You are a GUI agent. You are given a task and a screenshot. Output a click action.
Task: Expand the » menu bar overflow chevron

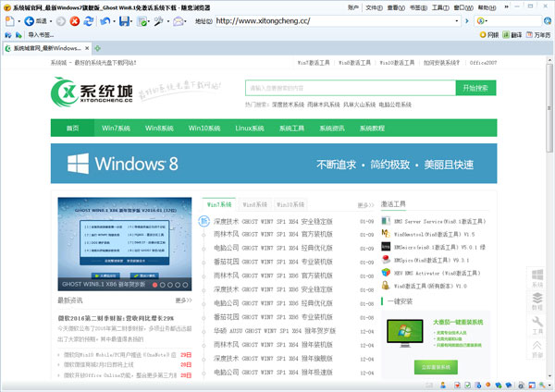coord(507,6)
